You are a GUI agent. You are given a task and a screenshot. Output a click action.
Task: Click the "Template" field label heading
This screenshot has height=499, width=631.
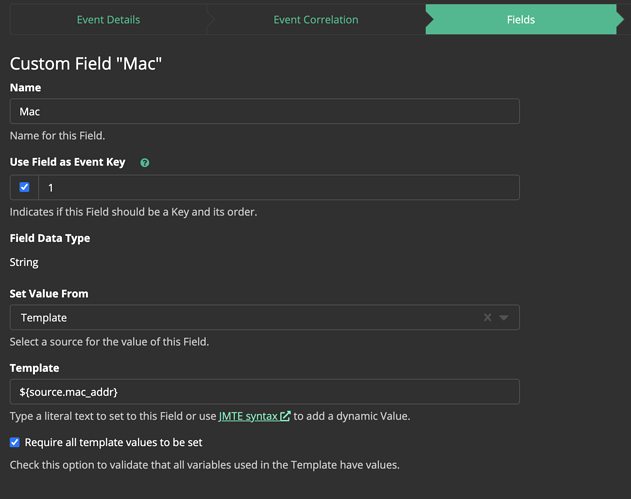pos(35,368)
